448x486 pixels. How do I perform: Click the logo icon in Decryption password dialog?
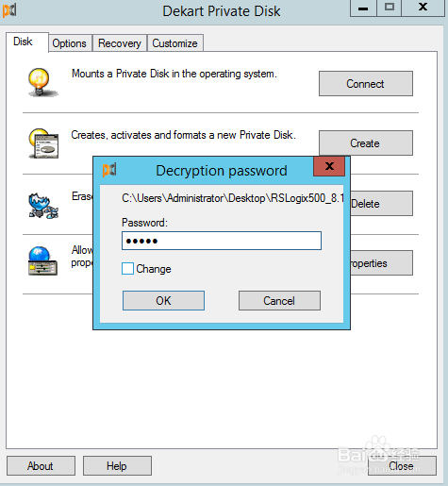coord(109,170)
